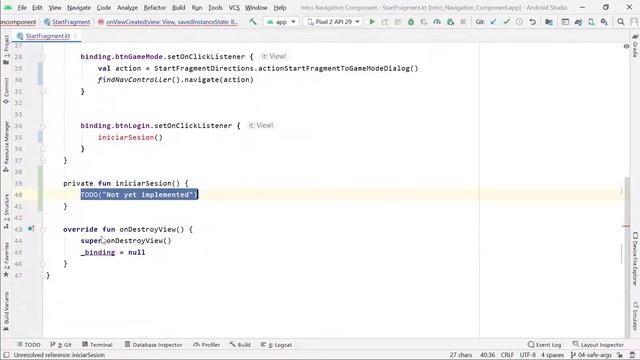The width and height of the screenshot is (640, 360).
Task: Open Project Structure folder icon in toolbar
Action: (549, 22)
